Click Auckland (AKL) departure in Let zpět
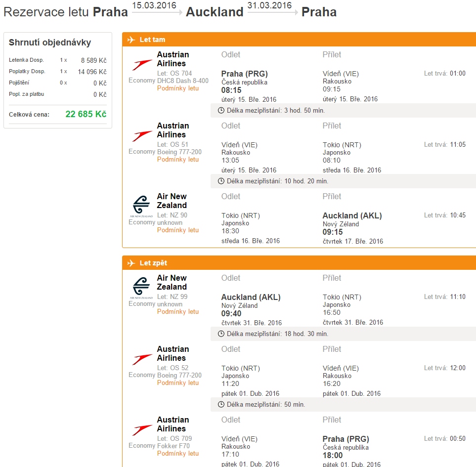476x467 pixels. point(251,297)
